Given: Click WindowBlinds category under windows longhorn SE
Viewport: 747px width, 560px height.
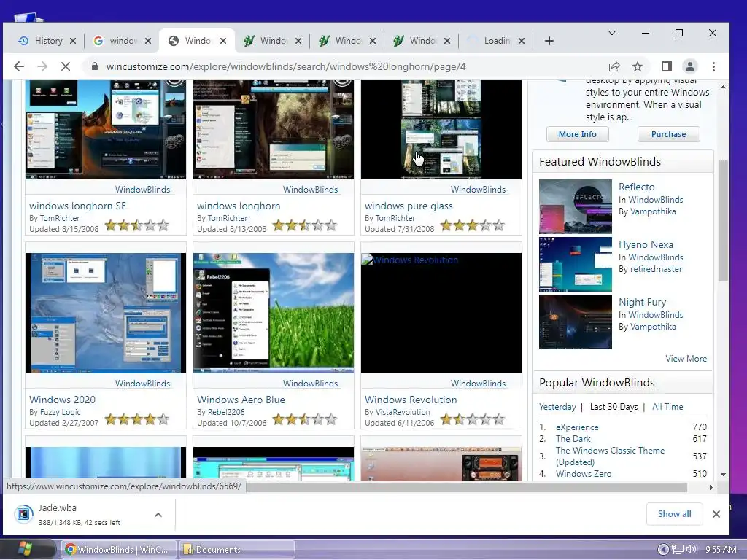Looking at the screenshot, I should [x=142, y=189].
